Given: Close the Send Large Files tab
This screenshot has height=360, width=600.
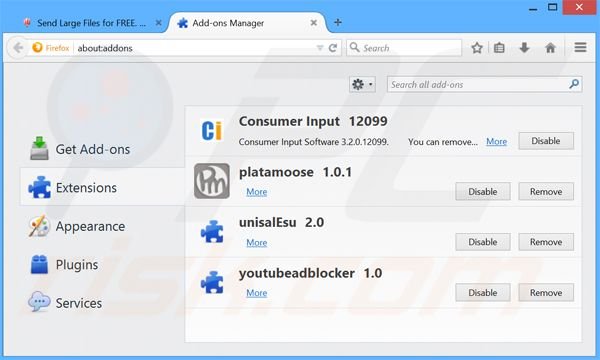Looking at the screenshot, I should (x=158, y=23).
